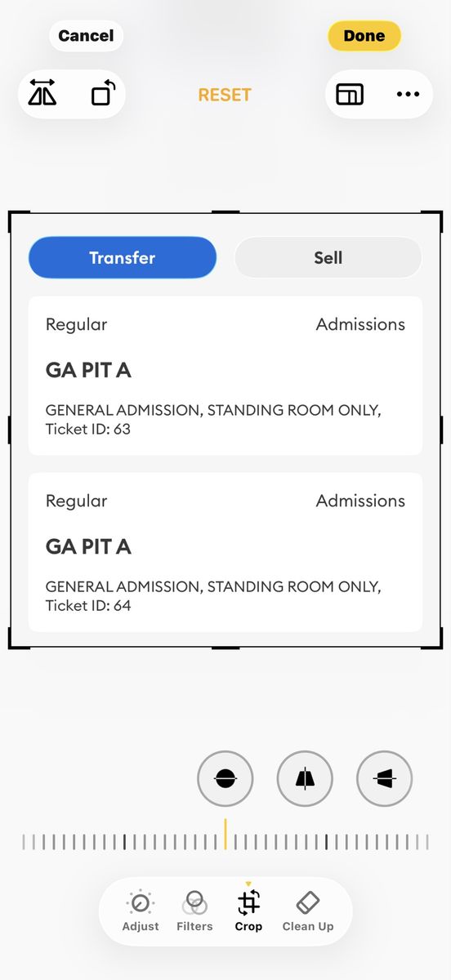The height and width of the screenshot is (980, 451).
Task: Tap the blue Transfer button in the image
Action: point(123,258)
